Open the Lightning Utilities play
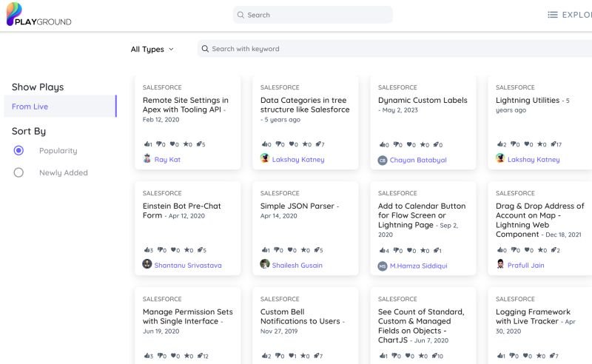592x364 pixels. (528, 100)
